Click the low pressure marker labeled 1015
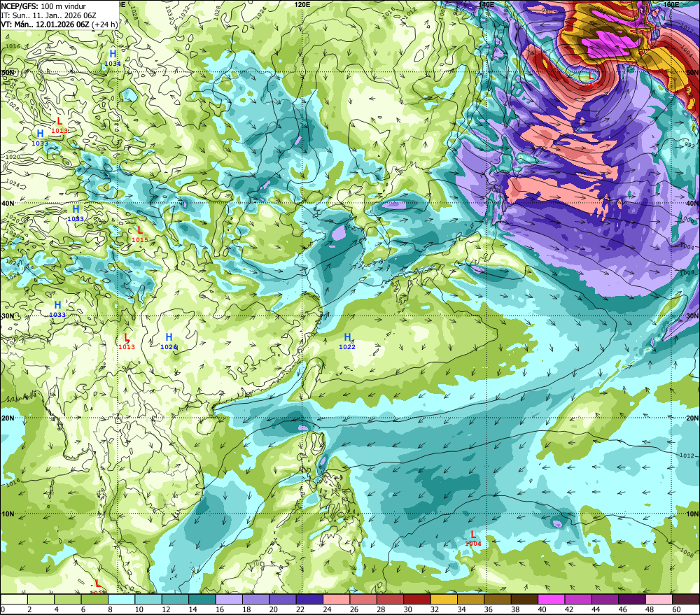The image size is (700, 615). coord(140,234)
